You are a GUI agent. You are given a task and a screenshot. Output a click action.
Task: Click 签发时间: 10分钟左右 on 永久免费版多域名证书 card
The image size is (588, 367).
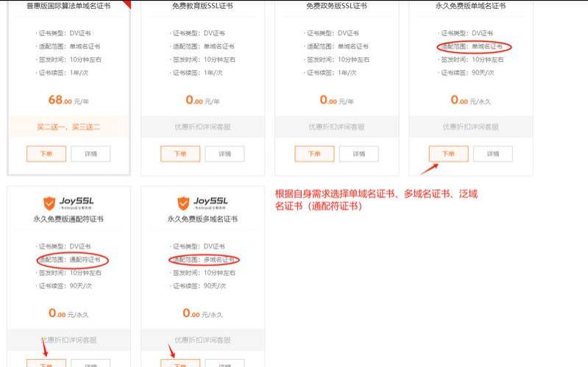204,273
